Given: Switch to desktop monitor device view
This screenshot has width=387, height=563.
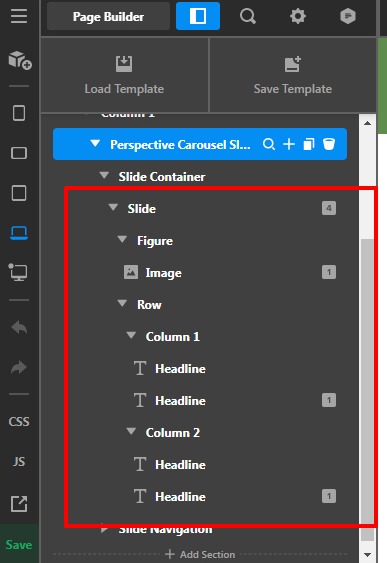Looking at the screenshot, I should pyautogui.click(x=18, y=272).
